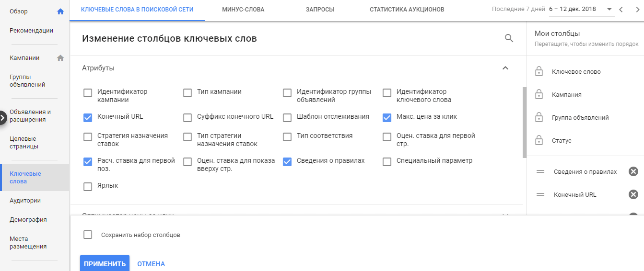Go to the previous date period arrow

coord(621,10)
